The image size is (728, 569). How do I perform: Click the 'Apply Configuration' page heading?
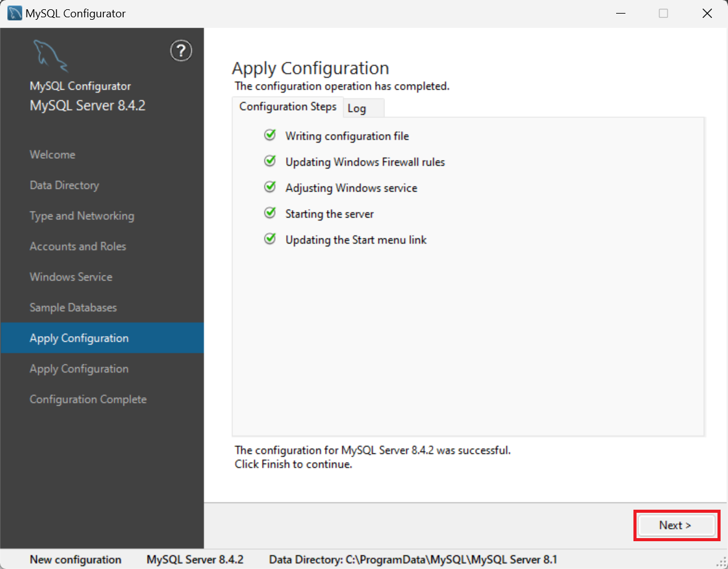coord(311,68)
